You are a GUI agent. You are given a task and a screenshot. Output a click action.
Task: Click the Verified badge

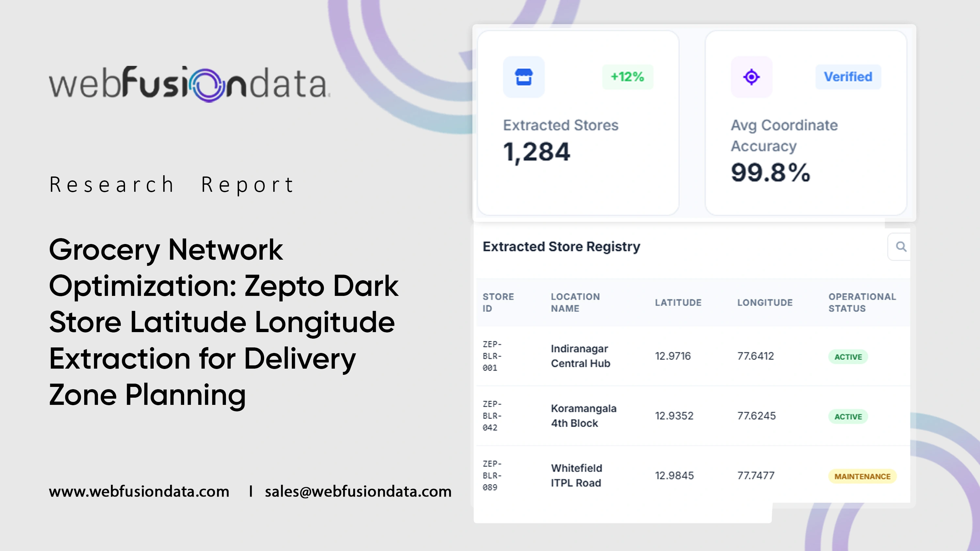[848, 77]
